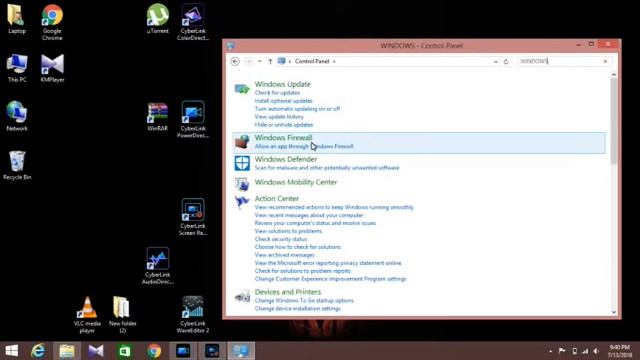The width and height of the screenshot is (640, 360).
Task: Click View update history link
Action: (279, 117)
